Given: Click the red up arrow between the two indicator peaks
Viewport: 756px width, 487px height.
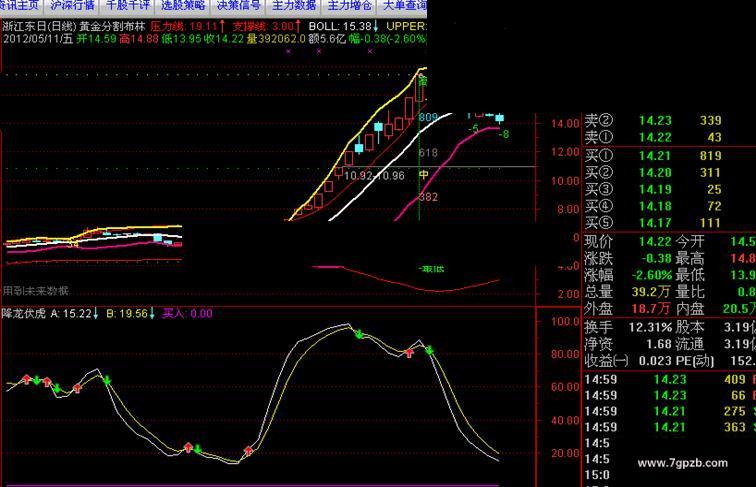Looking at the screenshot, I should [409, 352].
